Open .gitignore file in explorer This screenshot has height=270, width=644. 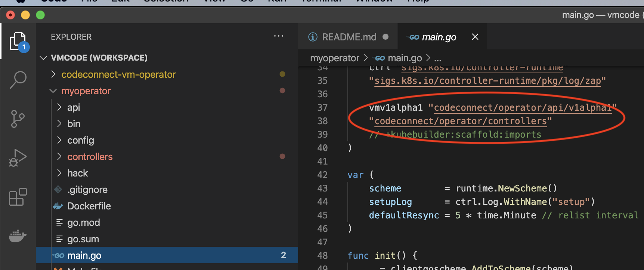(x=87, y=190)
